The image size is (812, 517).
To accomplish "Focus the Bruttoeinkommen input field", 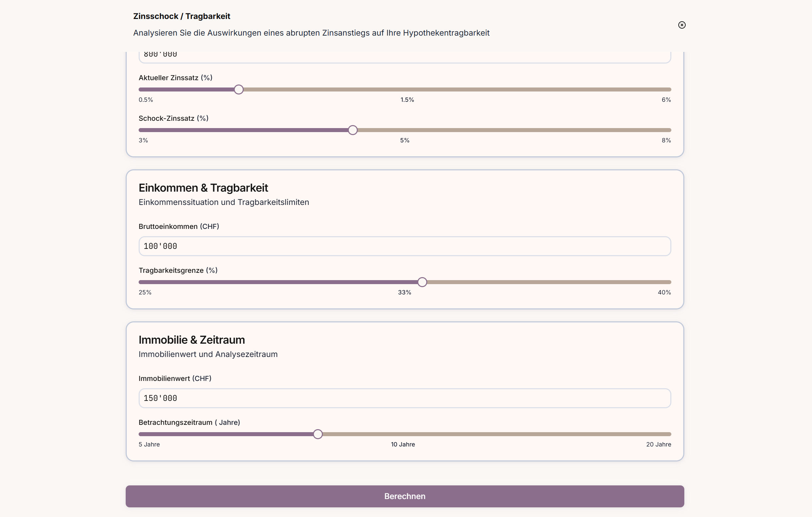I will tap(405, 246).
